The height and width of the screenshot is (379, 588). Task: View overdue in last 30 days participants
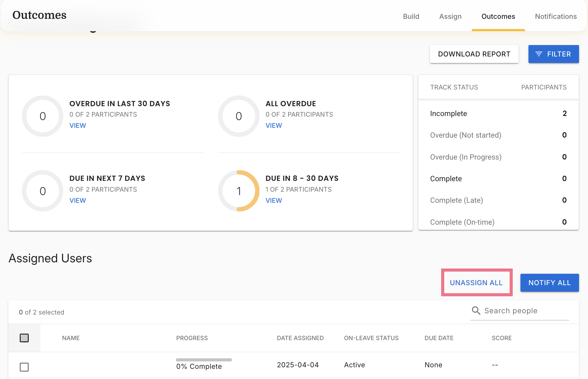(77, 125)
